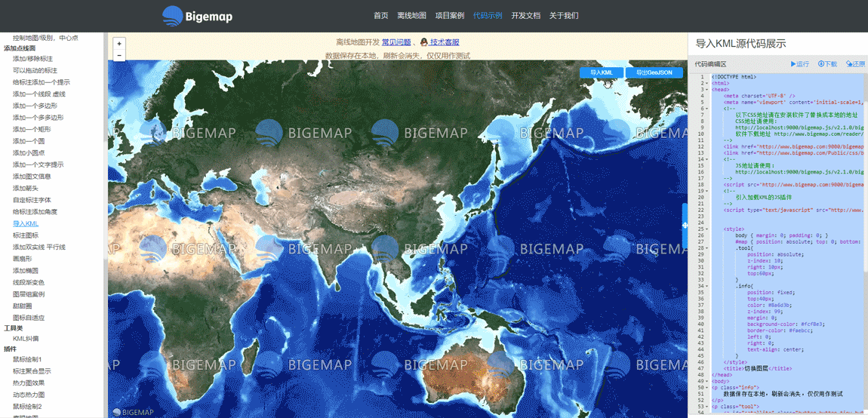Zoom out the map with minus button

119,55
